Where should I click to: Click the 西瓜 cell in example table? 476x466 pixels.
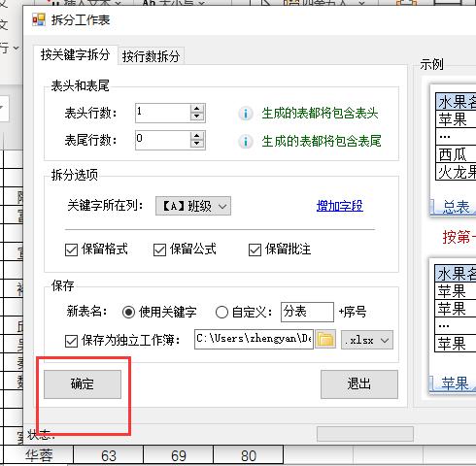click(457, 154)
